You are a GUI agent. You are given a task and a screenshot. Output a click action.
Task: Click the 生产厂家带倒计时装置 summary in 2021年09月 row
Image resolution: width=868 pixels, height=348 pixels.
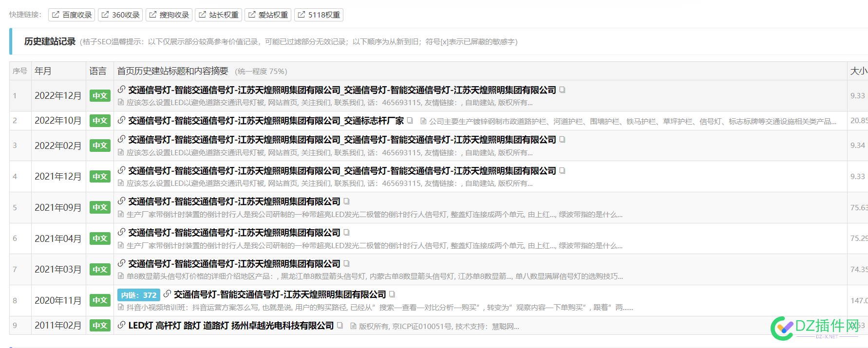(x=375, y=215)
